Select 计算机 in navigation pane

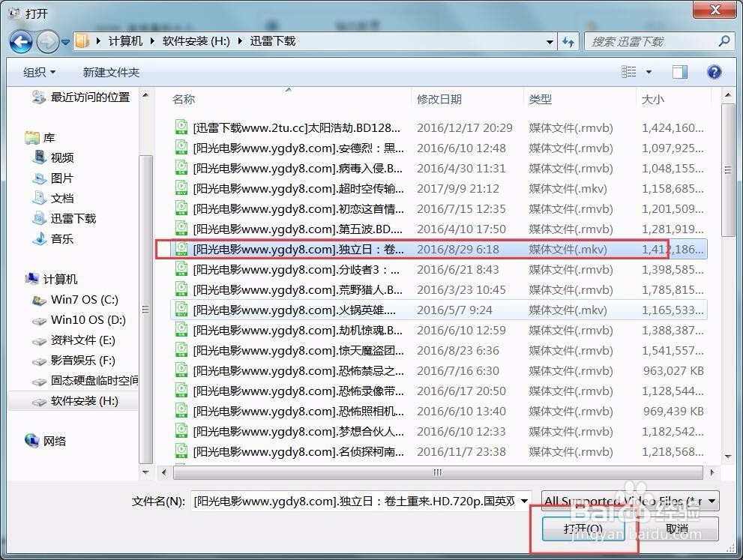click(51, 279)
